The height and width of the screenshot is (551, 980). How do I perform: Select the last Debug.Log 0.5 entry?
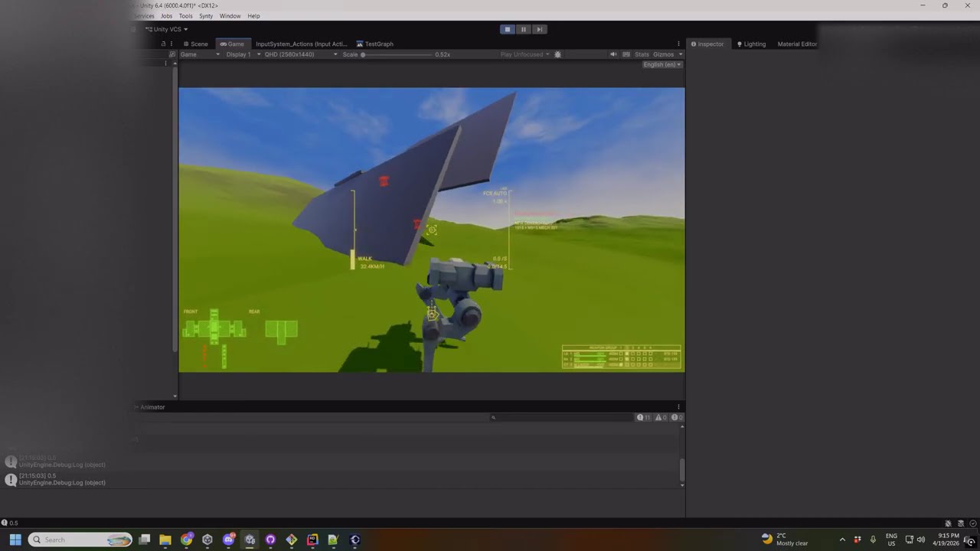pyautogui.click(x=341, y=479)
